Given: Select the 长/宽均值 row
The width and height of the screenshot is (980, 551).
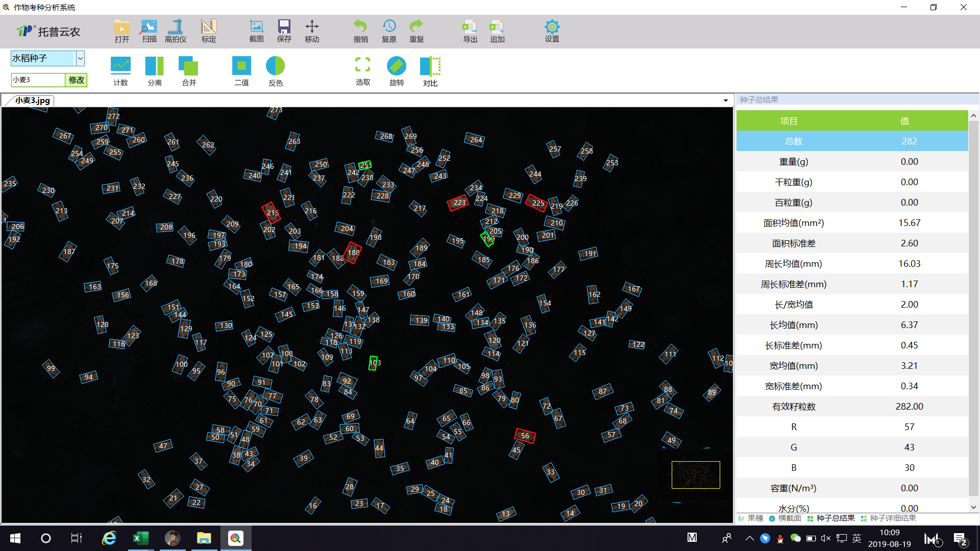Looking at the screenshot, I should click(852, 305).
